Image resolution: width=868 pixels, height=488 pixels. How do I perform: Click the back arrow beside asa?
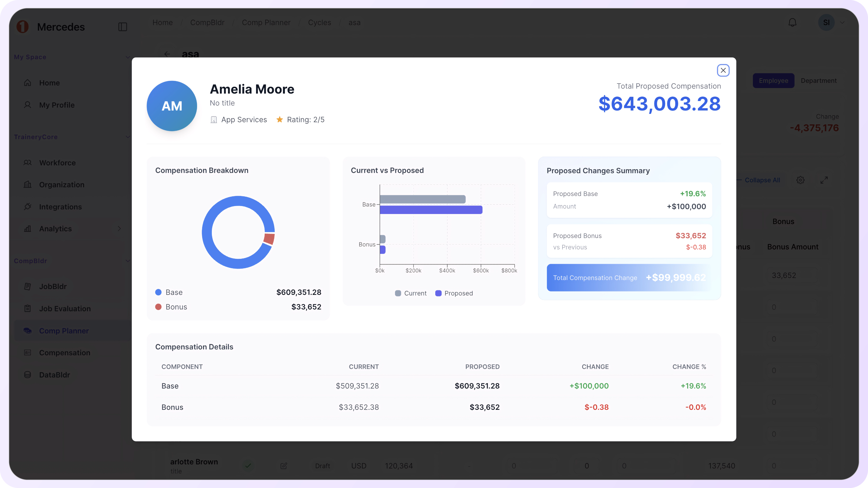tap(167, 54)
